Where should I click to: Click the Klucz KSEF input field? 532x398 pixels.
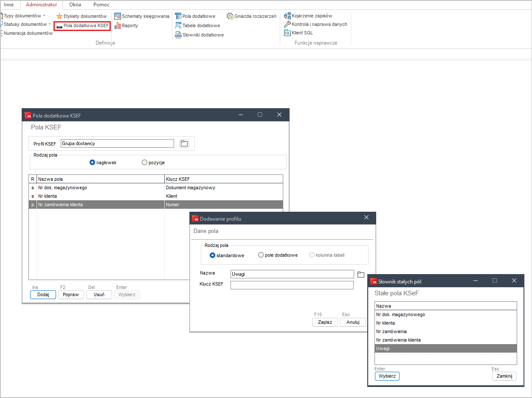tap(292, 285)
